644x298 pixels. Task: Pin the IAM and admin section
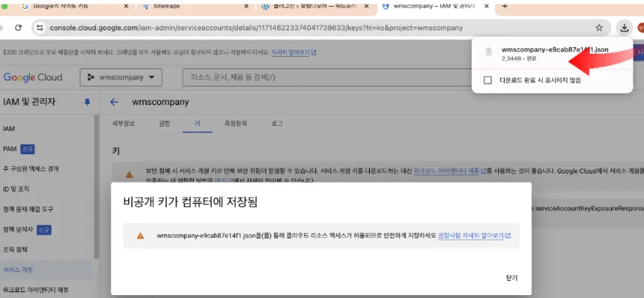[x=87, y=102]
